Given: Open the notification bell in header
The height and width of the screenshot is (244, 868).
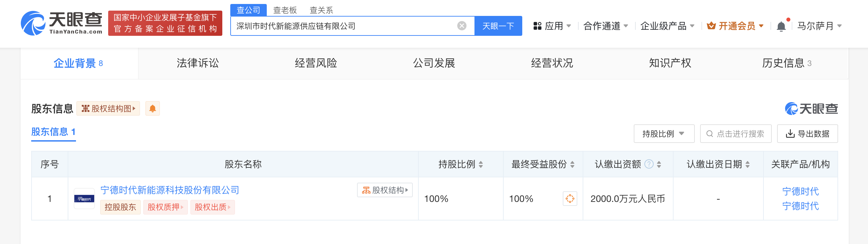Looking at the screenshot, I should tap(781, 26).
